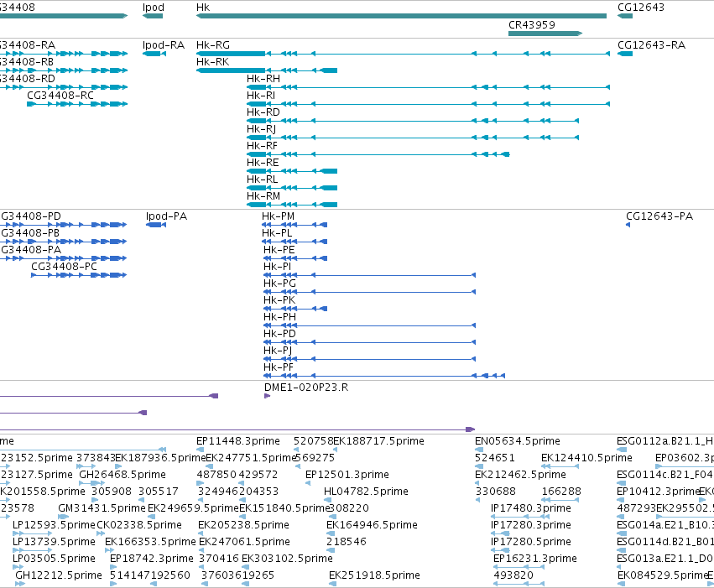Select the Hk-PH protein label
Viewport: 714px width, 588px height.
[279, 317]
